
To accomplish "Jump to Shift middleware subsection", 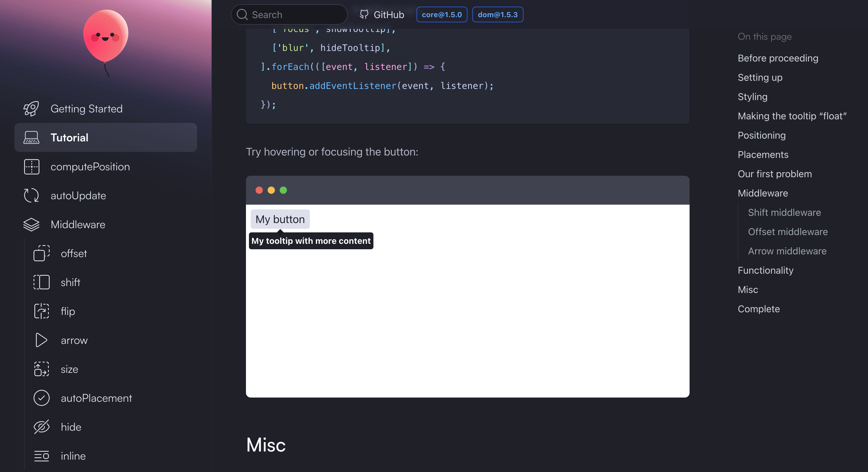I will coord(784,212).
